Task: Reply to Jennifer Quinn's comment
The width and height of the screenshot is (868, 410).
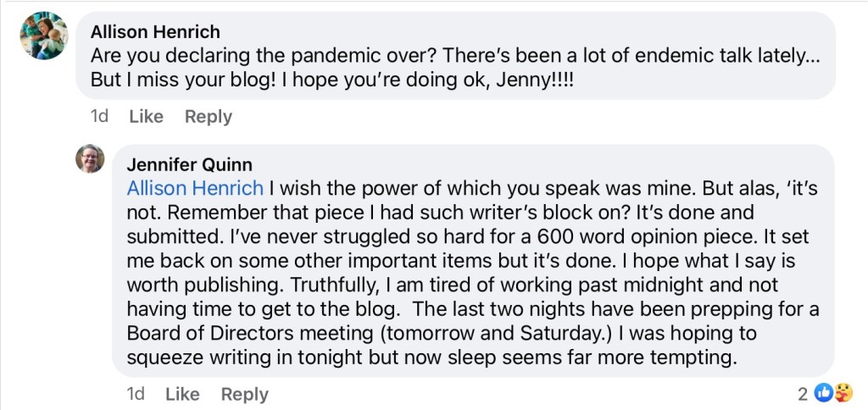Action: [245, 394]
